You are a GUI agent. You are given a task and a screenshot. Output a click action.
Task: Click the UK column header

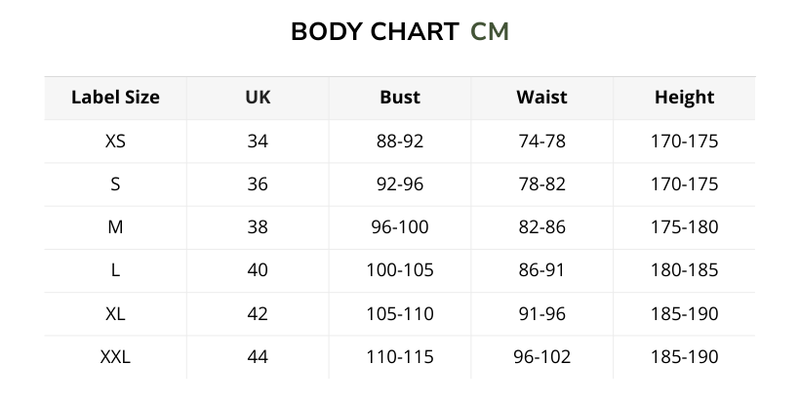(258, 98)
